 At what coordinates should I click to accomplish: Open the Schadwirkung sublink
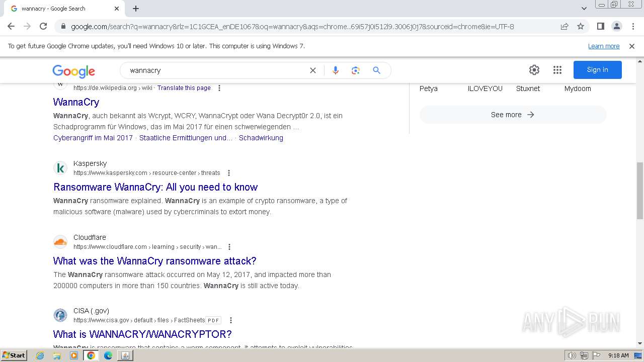point(261,138)
